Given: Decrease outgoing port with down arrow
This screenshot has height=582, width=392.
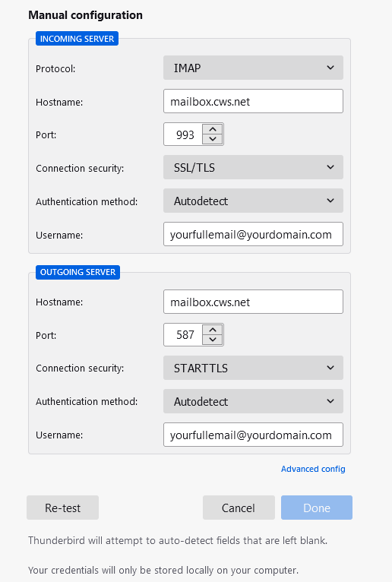Looking at the screenshot, I should [213, 340].
